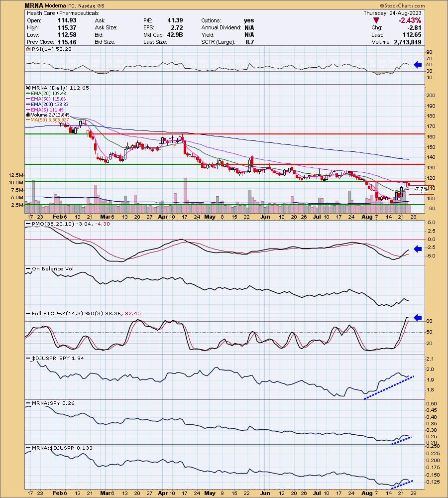448x498 pixels.
Task: Click the RSI(14) line-chart legend icon
Action: pos(28,49)
